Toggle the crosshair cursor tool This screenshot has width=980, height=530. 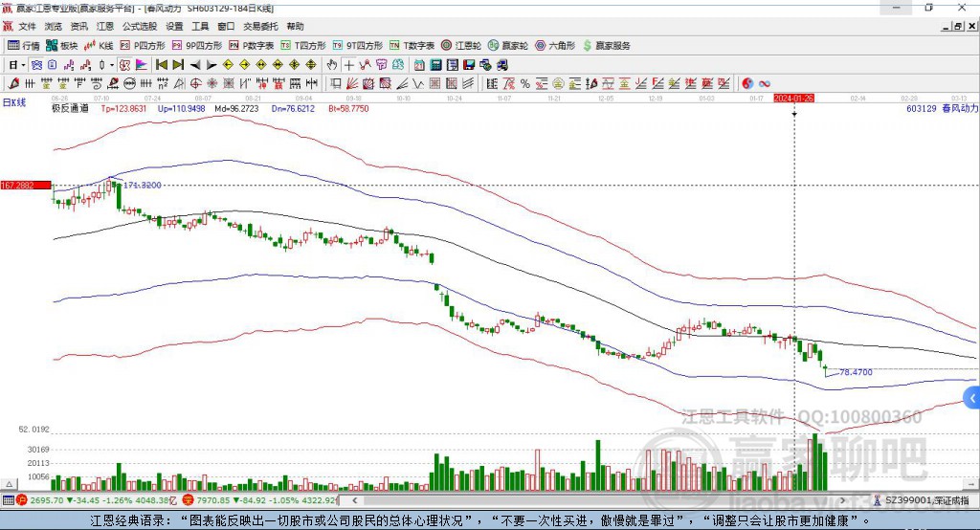pos(348,65)
